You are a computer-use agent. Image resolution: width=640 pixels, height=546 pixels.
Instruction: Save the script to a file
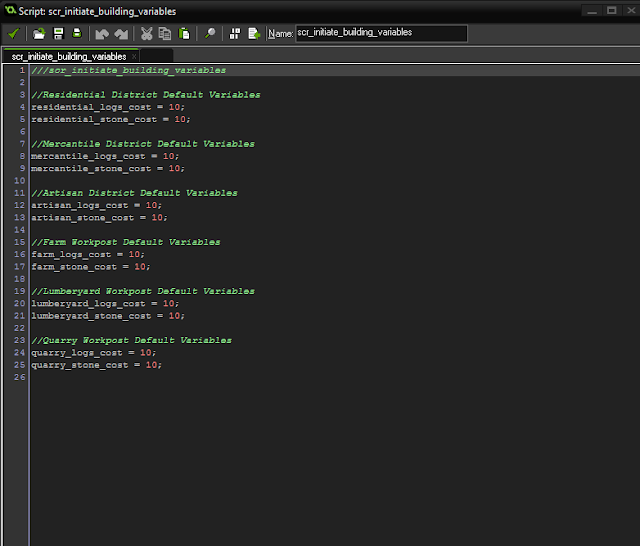(x=58, y=33)
